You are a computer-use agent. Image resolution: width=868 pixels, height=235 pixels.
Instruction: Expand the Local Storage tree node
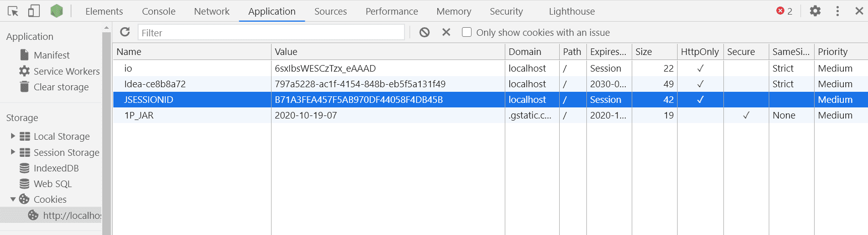(13, 136)
